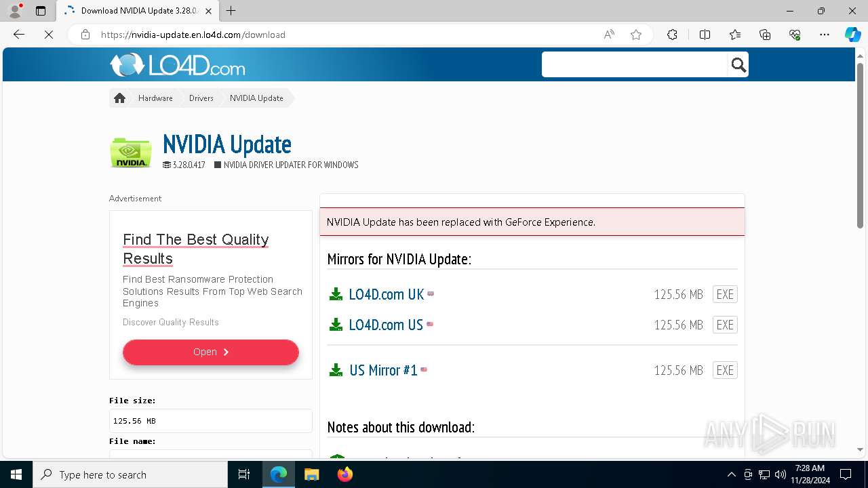Click taskbar clock 7:28 AM

coord(810,468)
